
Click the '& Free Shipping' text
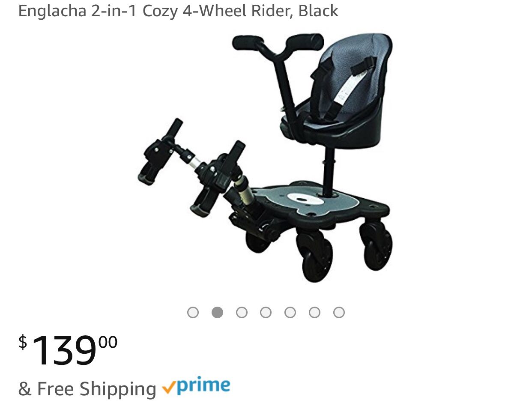coord(87,389)
